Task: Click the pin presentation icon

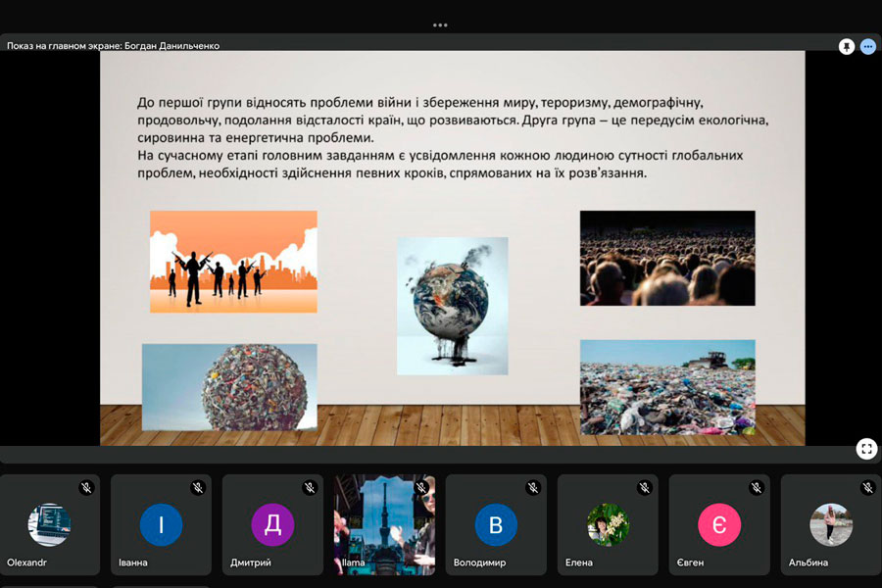Action: tap(846, 47)
